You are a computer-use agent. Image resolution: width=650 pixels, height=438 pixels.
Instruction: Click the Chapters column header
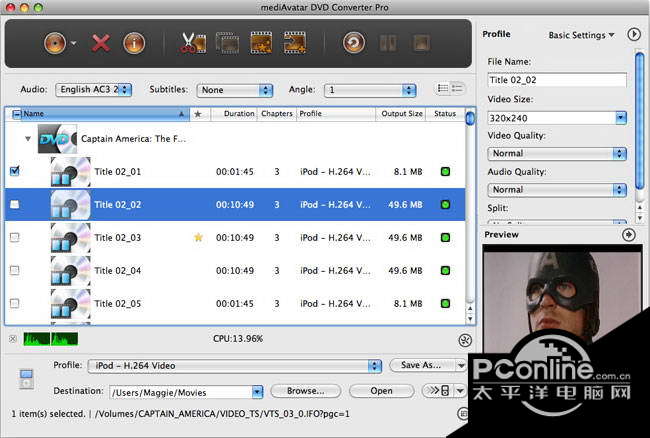tap(276, 114)
